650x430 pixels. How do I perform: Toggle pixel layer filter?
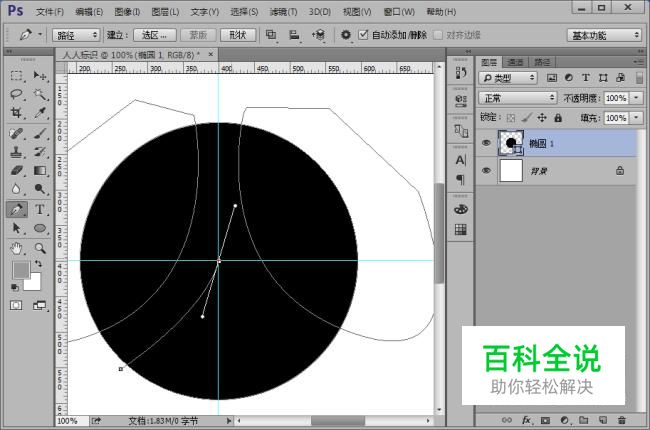tap(552, 78)
